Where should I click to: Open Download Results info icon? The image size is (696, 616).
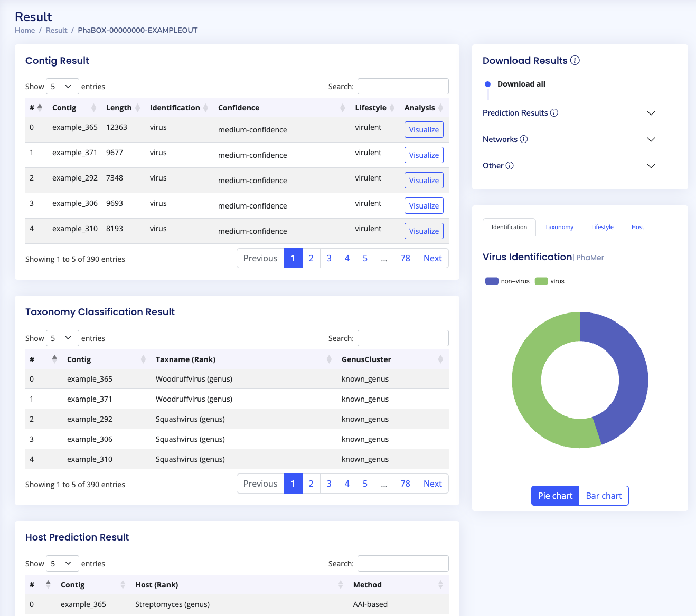point(575,60)
